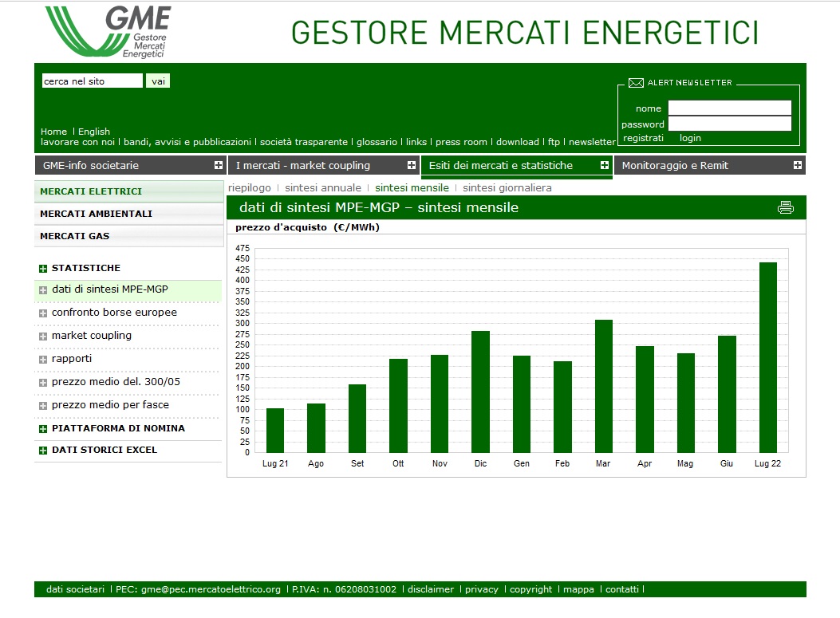Focus the newsletter password input field
This screenshot has width=840, height=618.
730,124
